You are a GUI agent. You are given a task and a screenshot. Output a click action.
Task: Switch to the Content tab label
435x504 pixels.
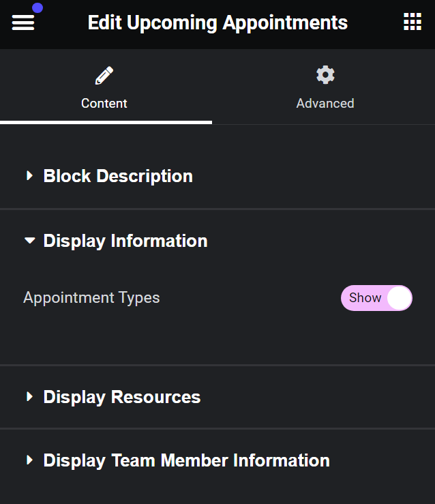click(104, 104)
